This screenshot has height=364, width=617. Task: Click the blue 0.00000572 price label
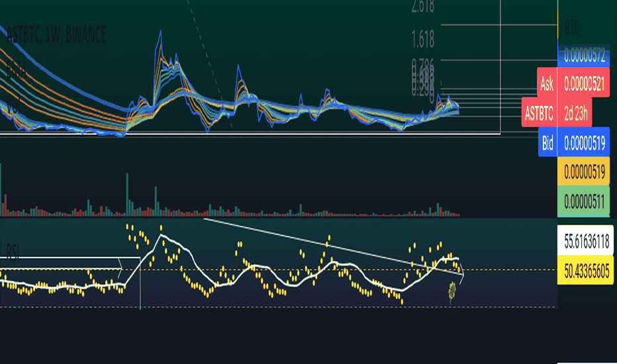(x=584, y=56)
